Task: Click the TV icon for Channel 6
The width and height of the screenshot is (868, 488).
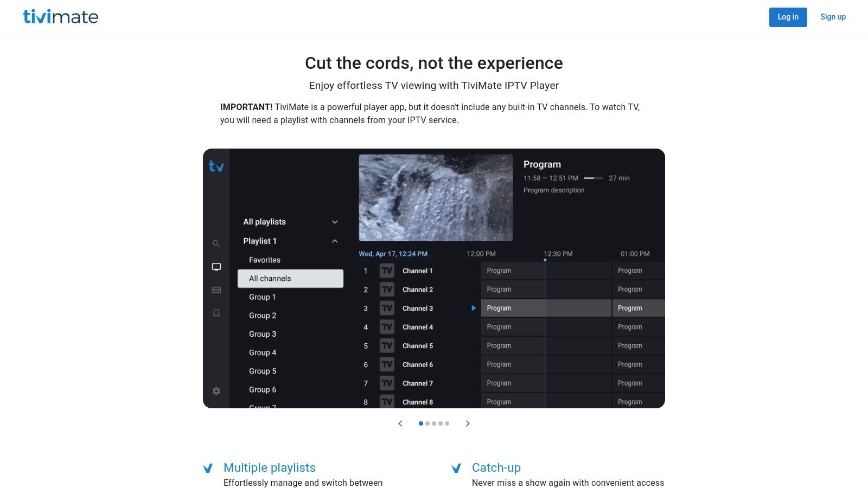Action: tap(387, 364)
